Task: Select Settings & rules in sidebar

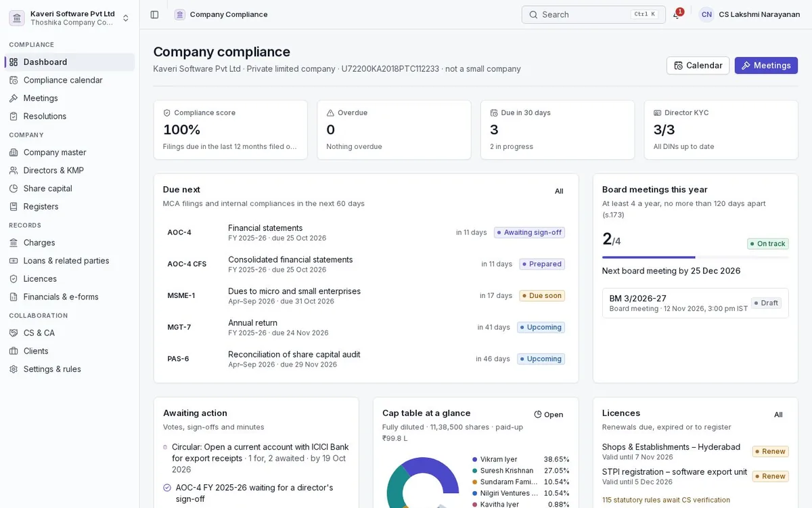Action: point(70,369)
